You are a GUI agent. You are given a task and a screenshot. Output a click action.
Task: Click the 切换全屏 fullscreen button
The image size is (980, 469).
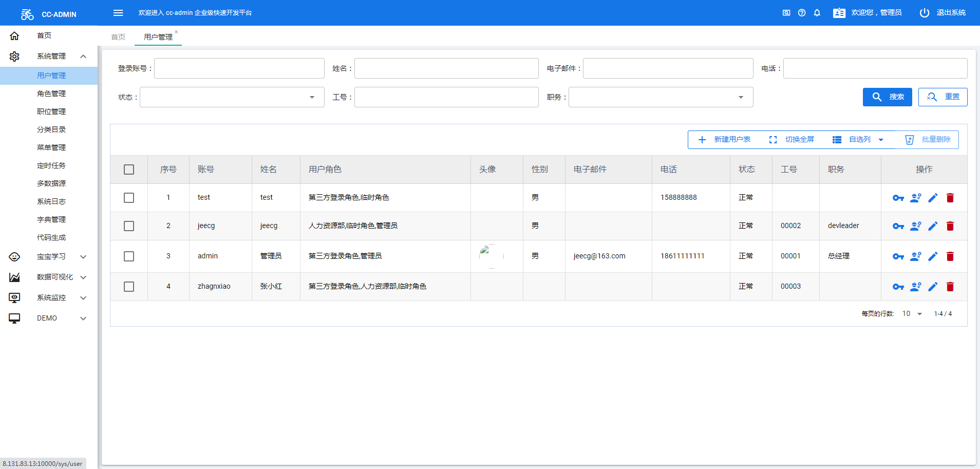791,140
